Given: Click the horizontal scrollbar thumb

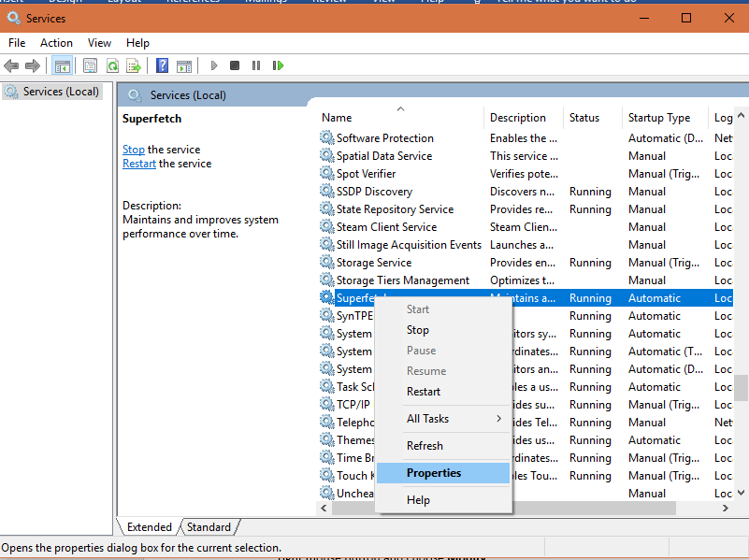Looking at the screenshot, I should (x=504, y=508).
